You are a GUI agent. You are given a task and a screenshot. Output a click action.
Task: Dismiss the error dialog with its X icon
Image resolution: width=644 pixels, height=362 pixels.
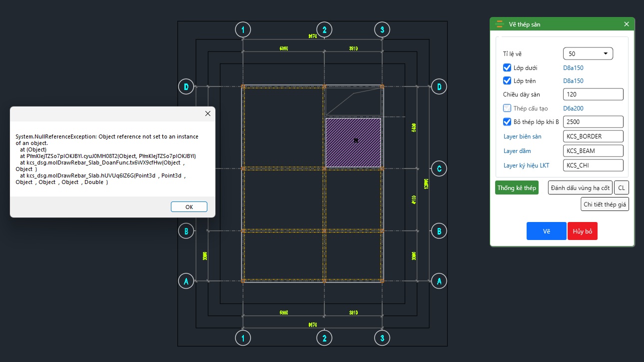pyautogui.click(x=208, y=113)
